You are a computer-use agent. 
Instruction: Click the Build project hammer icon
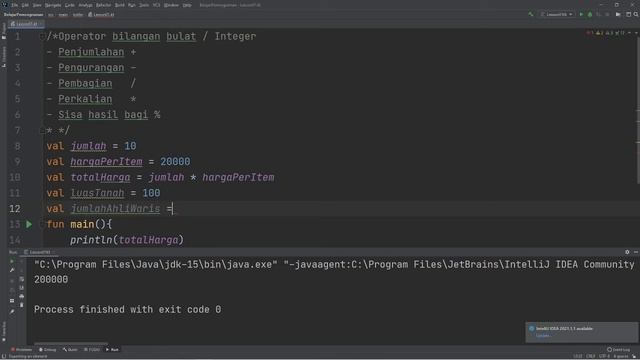click(x=531, y=14)
